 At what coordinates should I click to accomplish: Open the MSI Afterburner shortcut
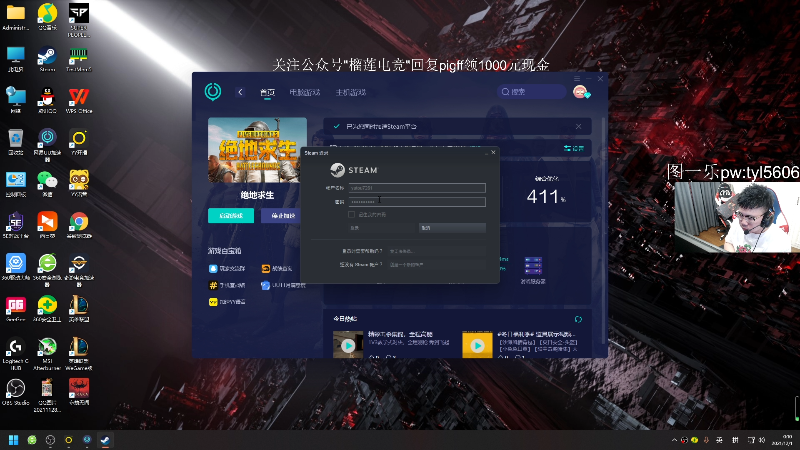coord(47,353)
